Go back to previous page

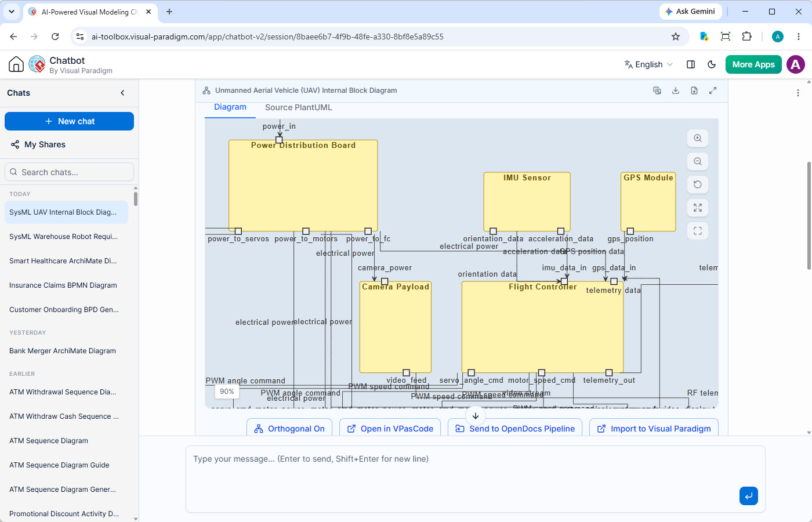click(13, 37)
